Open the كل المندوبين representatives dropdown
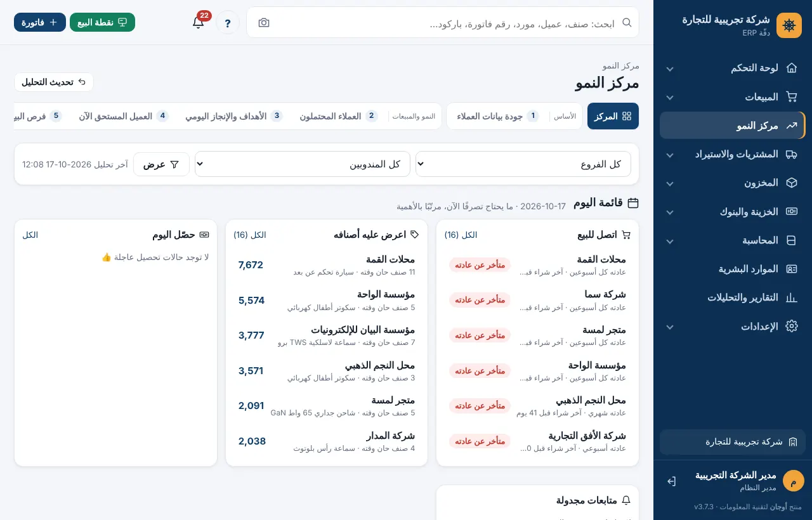 coord(303,164)
